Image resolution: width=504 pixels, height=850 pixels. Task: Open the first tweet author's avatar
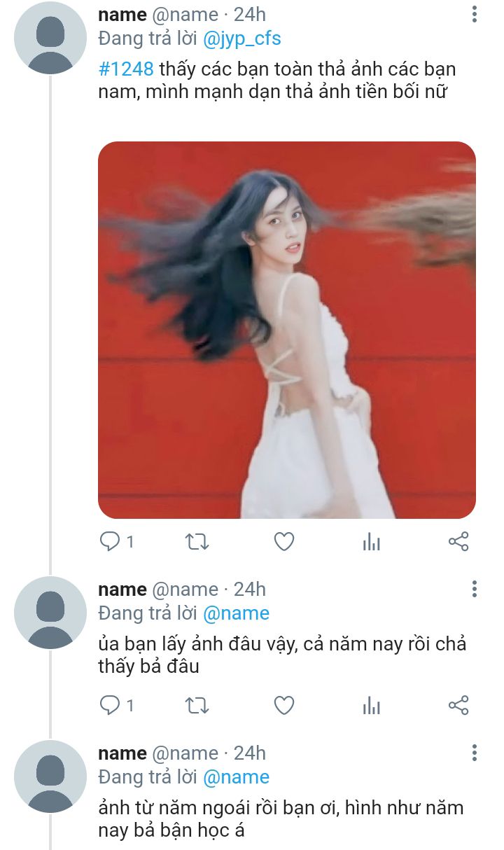click(x=50, y=39)
